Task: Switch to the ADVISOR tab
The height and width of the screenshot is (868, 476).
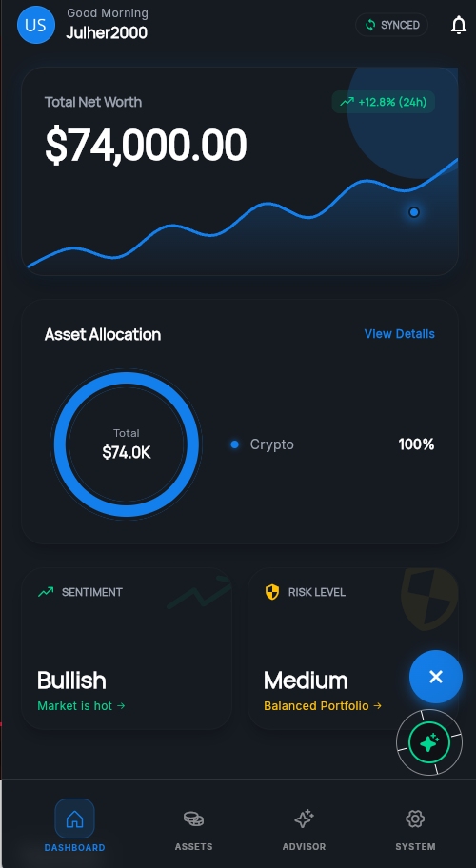Action: pos(304,826)
